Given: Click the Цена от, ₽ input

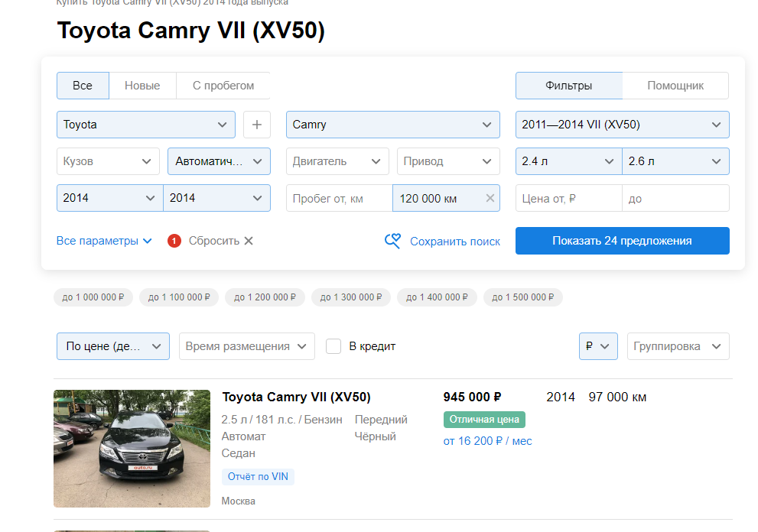Looking at the screenshot, I should click(569, 198).
